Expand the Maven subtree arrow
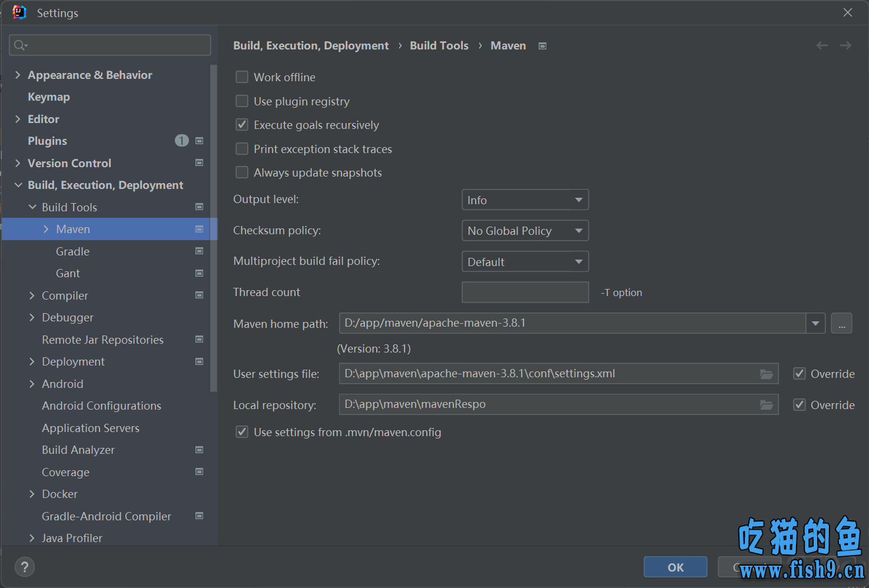869x588 pixels. pyautogui.click(x=46, y=229)
